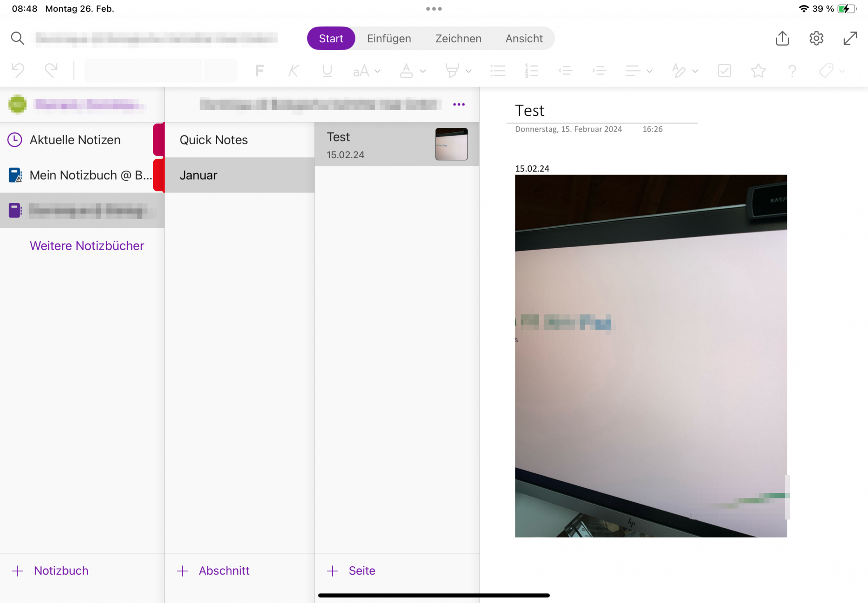Select the font color swatch

tap(407, 71)
